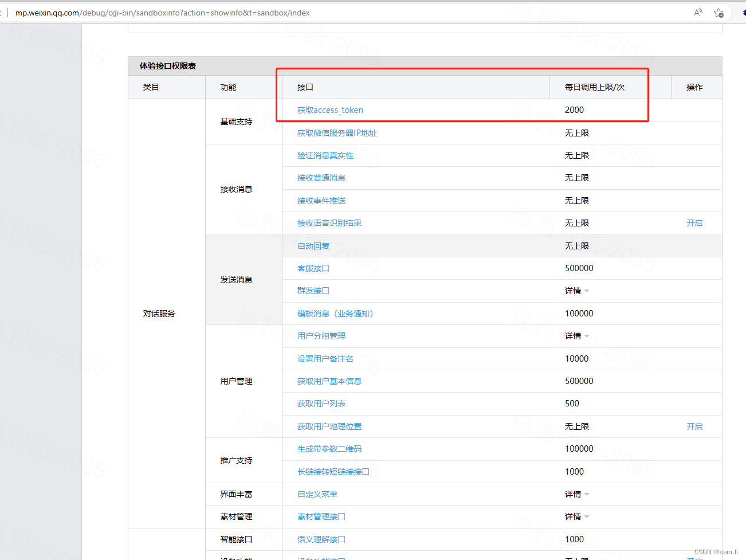Open 获取用户地理位置 link

[329, 426]
